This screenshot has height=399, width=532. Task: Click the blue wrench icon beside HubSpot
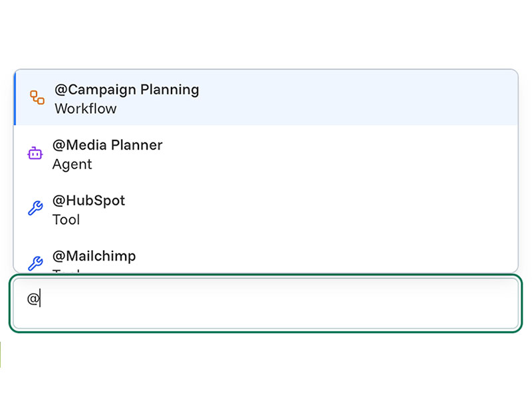pyautogui.click(x=35, y=209)
